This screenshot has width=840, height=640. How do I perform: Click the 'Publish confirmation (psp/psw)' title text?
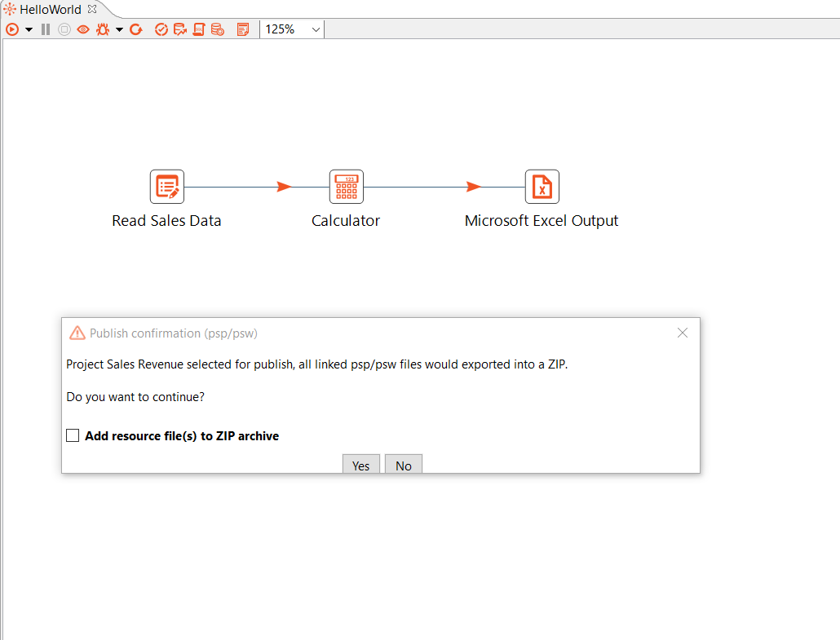(174, 333)
